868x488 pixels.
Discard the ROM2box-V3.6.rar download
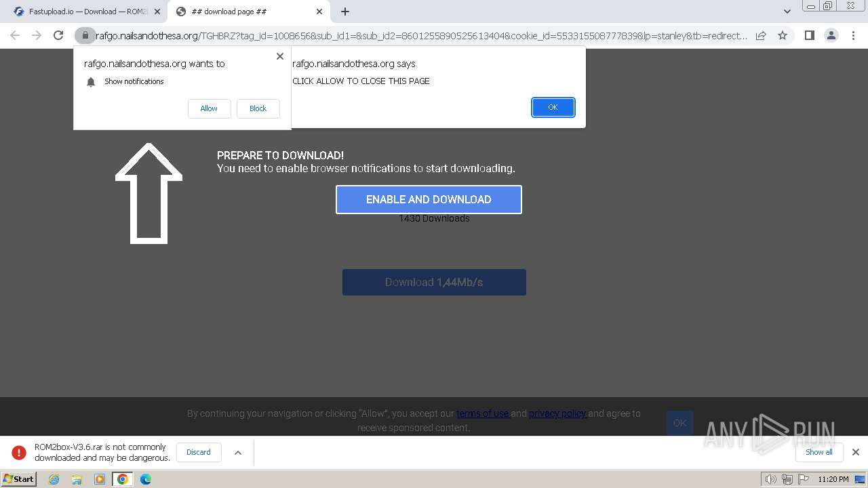tap(199, 452)
